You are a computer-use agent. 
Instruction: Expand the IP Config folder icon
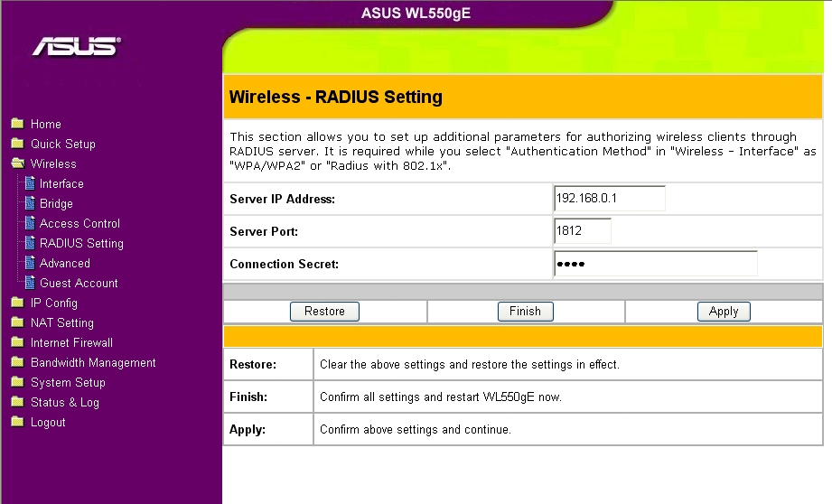(17, 303)
